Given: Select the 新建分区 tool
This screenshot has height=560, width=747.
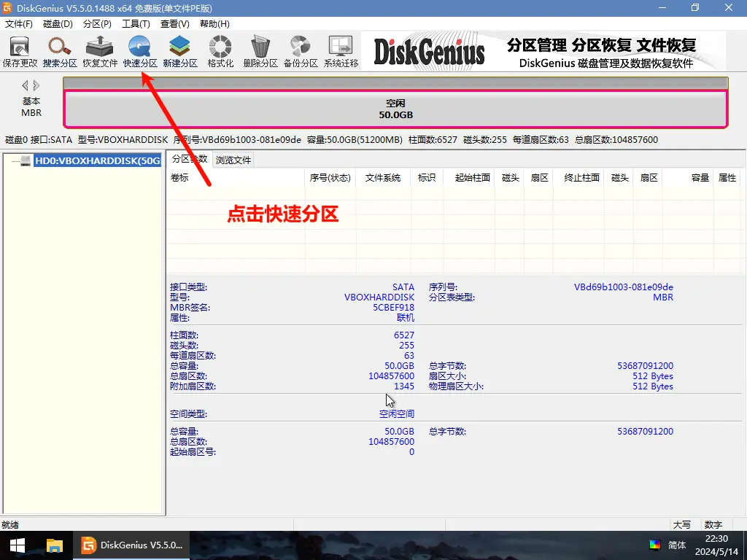Looking at the screenshot, I should 180,52.
